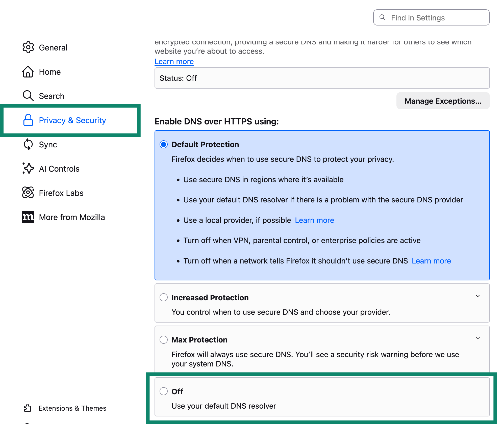Click the General gear icon
Image resolution: width=504 pixels, height=424 pixels.
click(x=28, y=47)
